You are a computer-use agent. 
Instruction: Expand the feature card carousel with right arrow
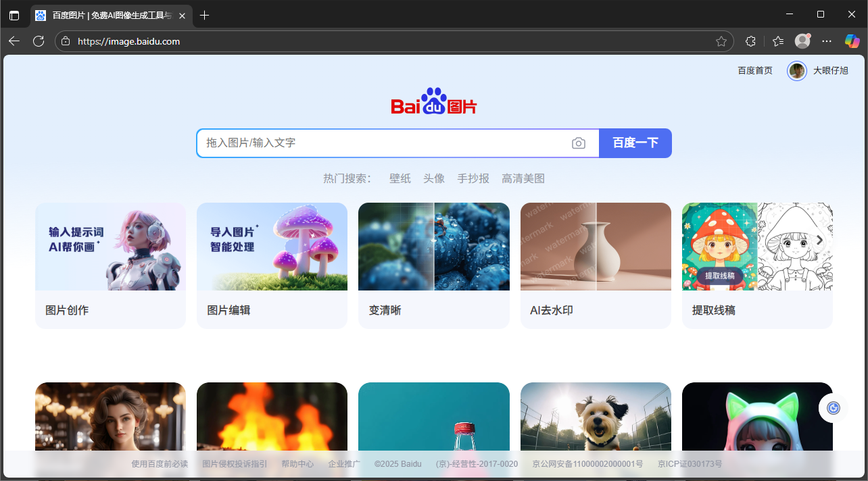click(x=819, y=240)
